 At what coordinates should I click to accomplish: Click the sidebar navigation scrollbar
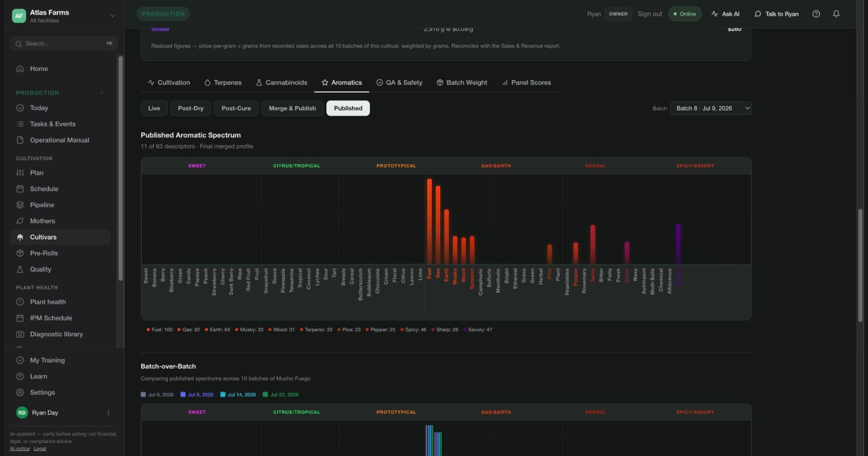pos(120,168)
